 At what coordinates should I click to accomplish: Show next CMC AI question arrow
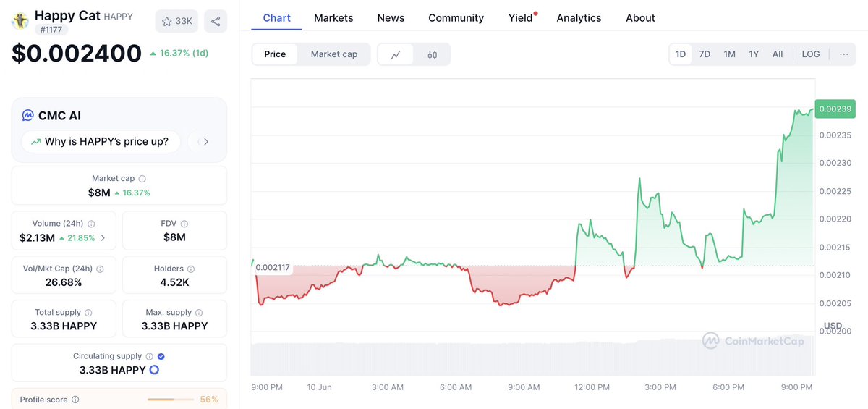pyautogui.click(x=206, y=141)
